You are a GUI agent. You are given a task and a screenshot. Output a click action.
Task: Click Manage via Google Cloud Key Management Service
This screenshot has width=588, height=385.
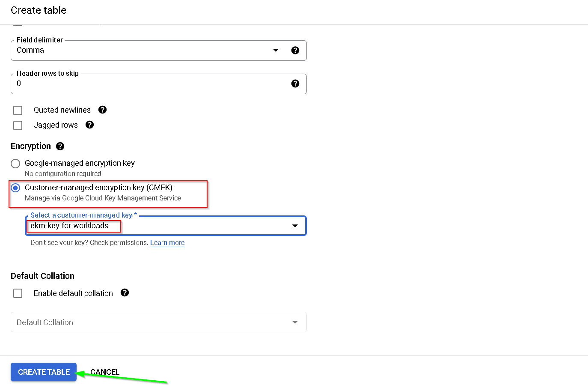point(103,198)
